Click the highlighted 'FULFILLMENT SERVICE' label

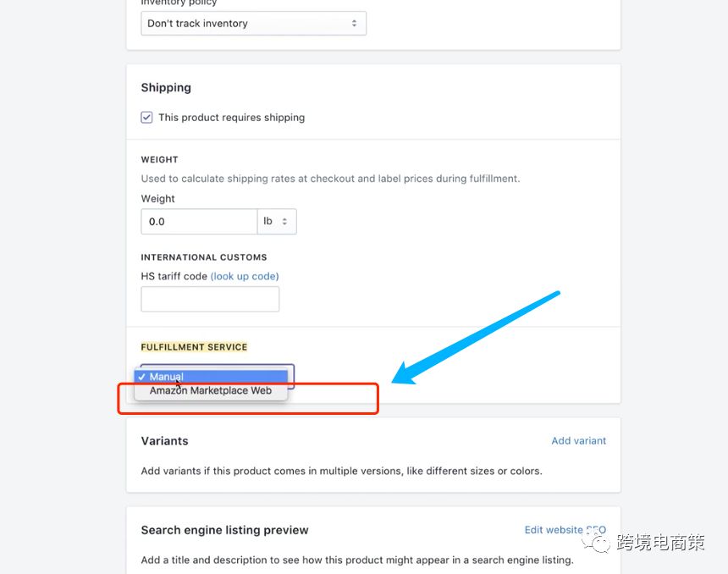click(194, 347)
